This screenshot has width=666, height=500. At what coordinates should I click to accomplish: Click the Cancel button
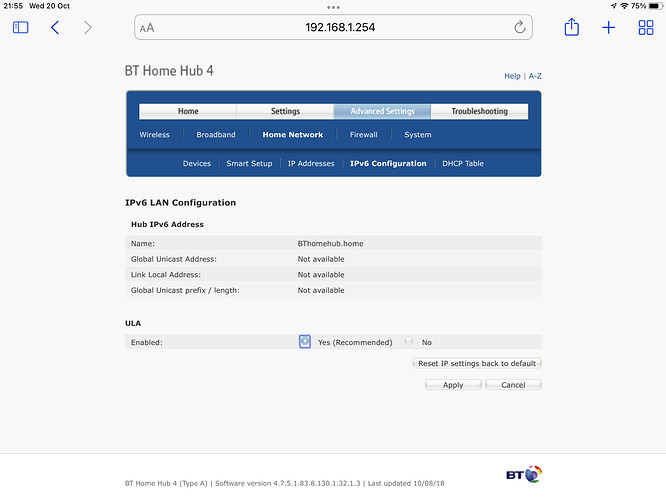(513, 385)
